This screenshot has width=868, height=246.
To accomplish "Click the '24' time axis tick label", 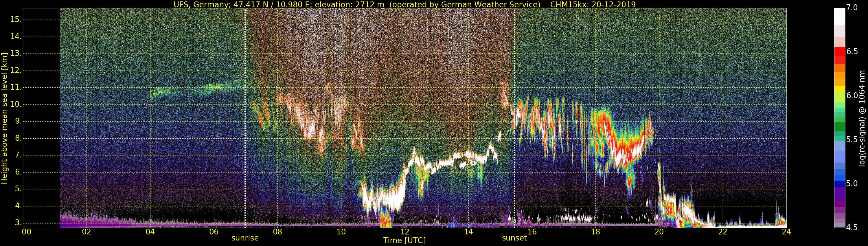I will [x=786, y=232].
